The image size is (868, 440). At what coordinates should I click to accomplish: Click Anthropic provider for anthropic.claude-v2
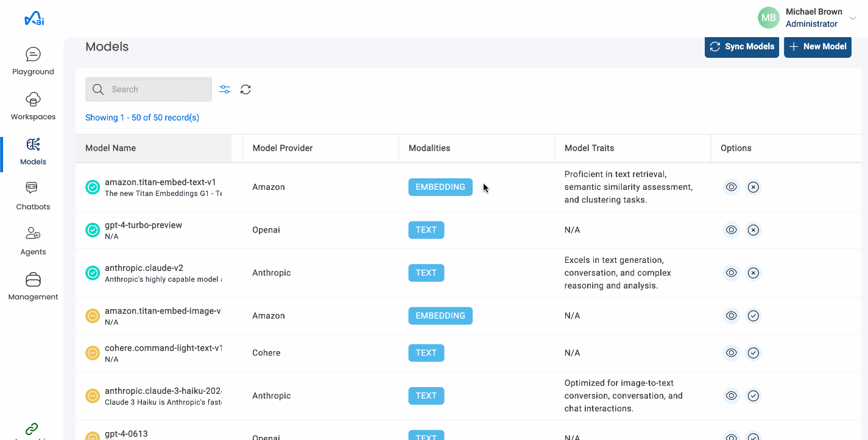coord(272,273)
